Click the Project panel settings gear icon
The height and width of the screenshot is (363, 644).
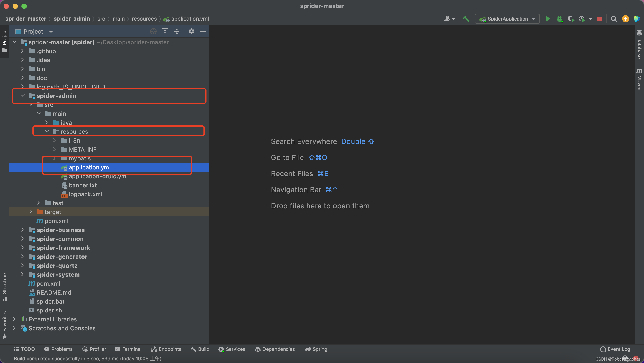(x=191, y=31)
